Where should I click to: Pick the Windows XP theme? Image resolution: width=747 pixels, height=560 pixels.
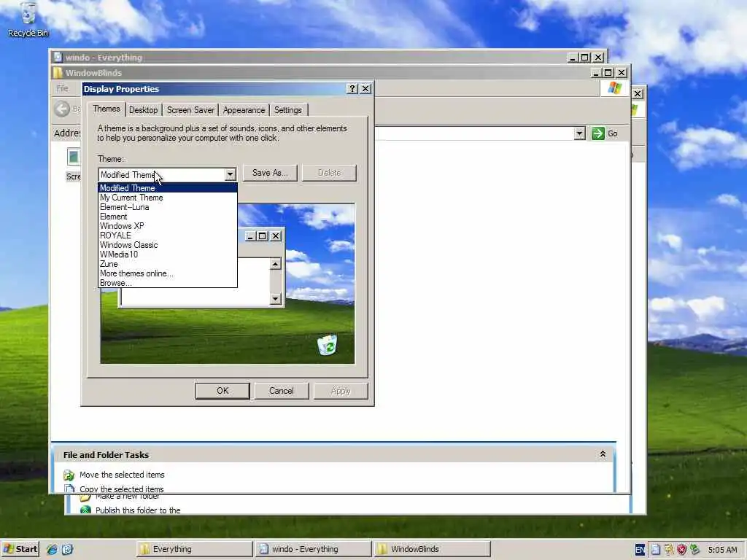click(168, 226)
